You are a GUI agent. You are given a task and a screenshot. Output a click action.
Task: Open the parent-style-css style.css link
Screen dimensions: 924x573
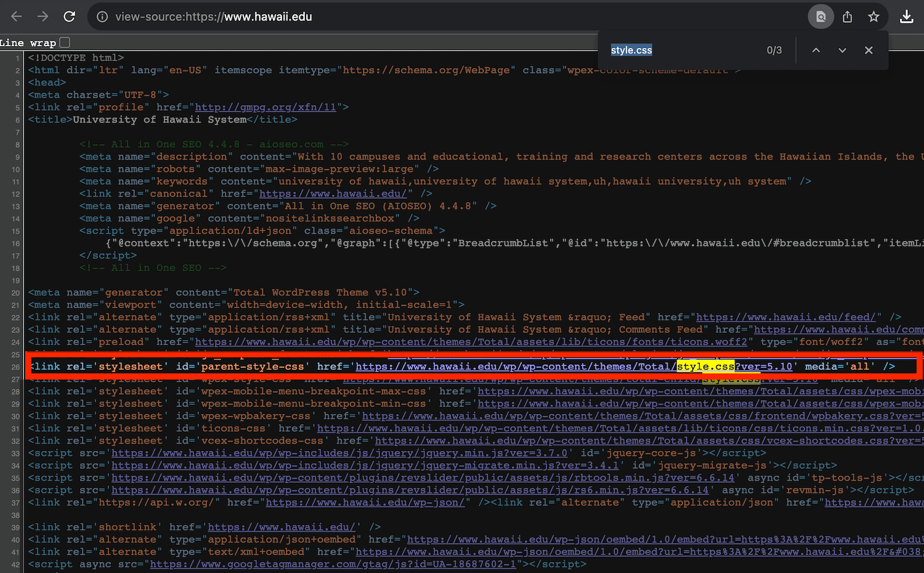click(x=573, y=366)
